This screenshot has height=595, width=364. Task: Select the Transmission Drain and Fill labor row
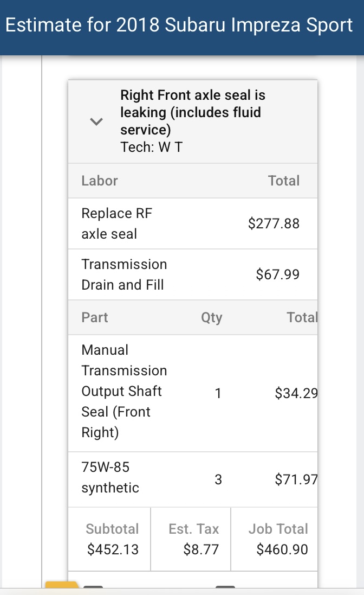point(124,274)
